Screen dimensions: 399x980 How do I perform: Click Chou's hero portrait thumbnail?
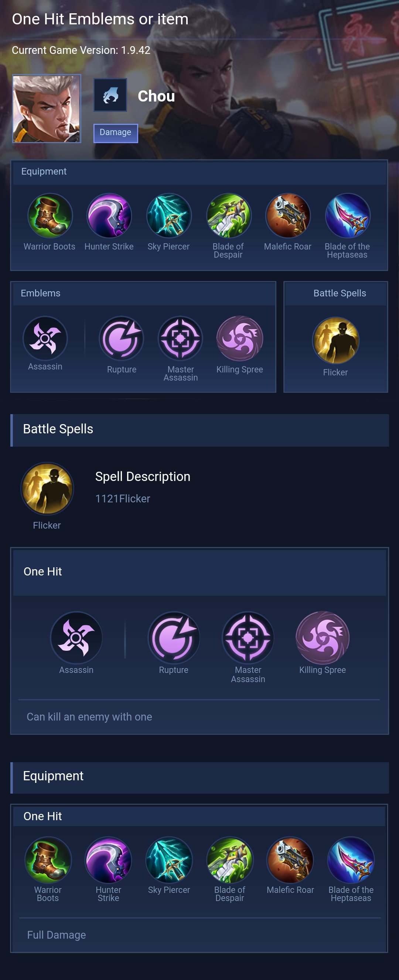coord(47,109)
